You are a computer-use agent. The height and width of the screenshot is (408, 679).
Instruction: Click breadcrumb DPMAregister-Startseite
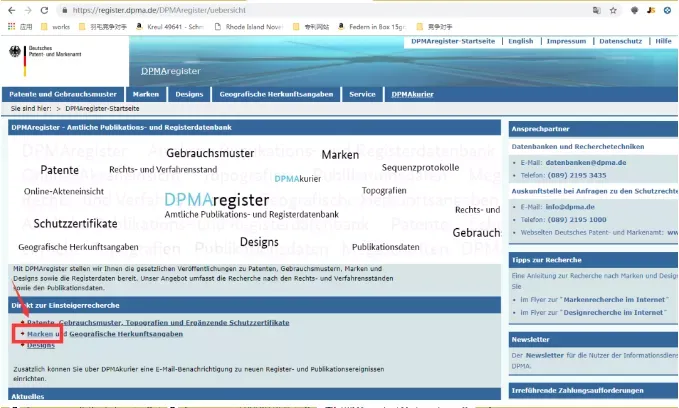coord(102,109)
